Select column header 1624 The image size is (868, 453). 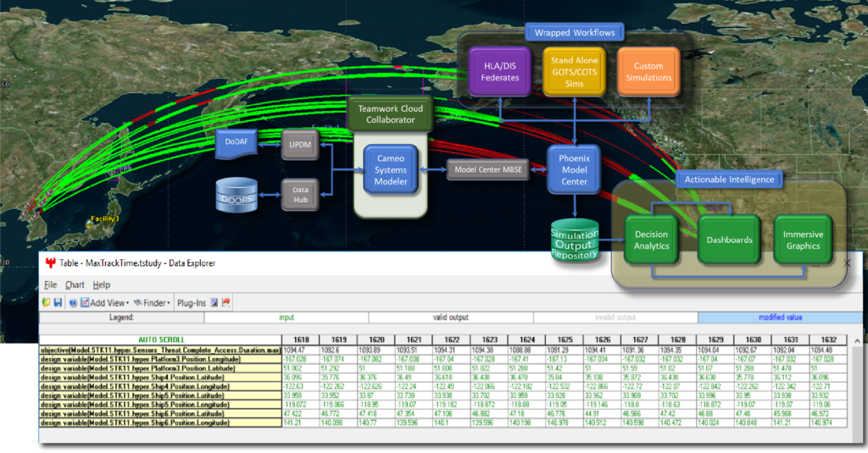click(527, 340)
